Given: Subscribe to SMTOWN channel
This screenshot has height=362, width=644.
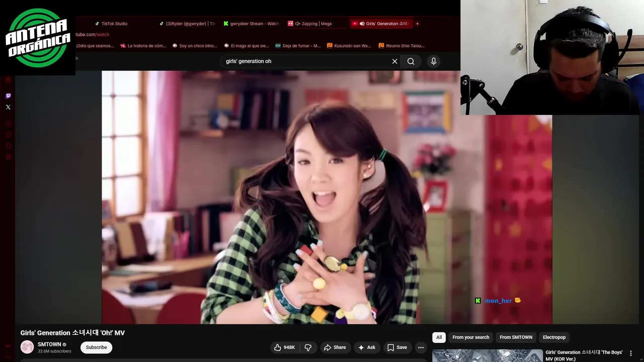Looking at the screenshot, I should (96, 347).
